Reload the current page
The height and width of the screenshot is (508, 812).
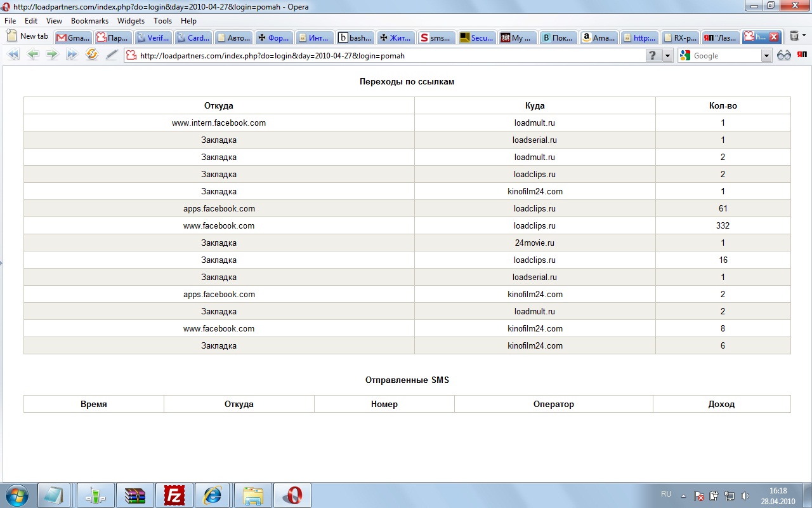pos(92,55)
